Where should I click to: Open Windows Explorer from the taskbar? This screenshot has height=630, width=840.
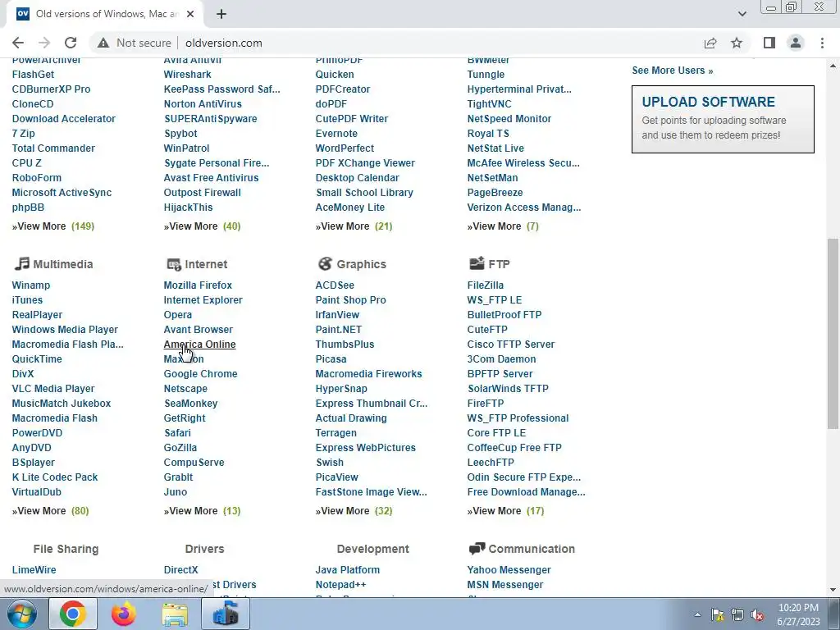[x=175, y=614]
